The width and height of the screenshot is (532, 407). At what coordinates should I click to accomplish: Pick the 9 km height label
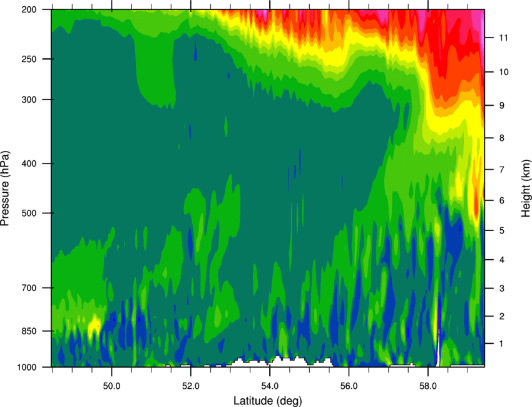(501, 106)
